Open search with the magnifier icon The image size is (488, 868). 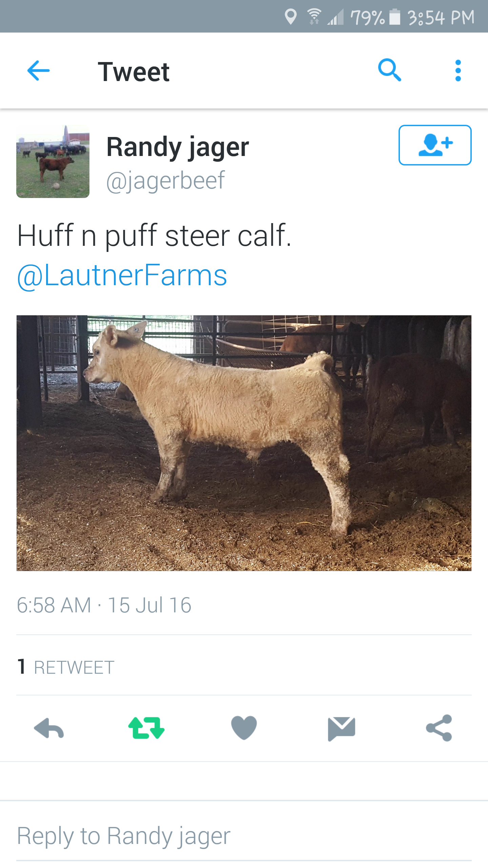coord(390,70)
